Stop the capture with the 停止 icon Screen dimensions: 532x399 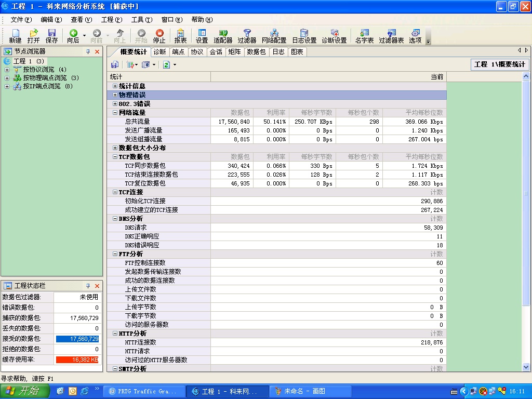point(158,35)
